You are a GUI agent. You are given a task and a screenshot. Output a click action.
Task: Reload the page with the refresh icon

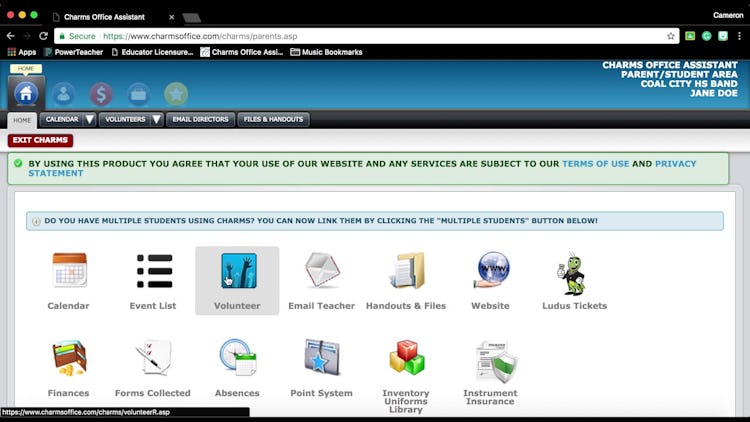(x=43, y=36)
